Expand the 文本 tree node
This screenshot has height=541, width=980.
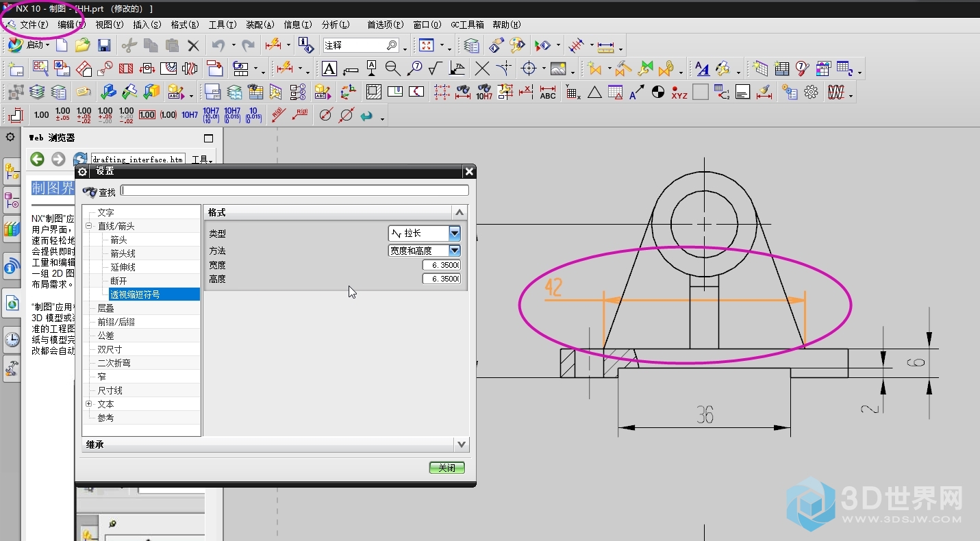tap(88, 404)
